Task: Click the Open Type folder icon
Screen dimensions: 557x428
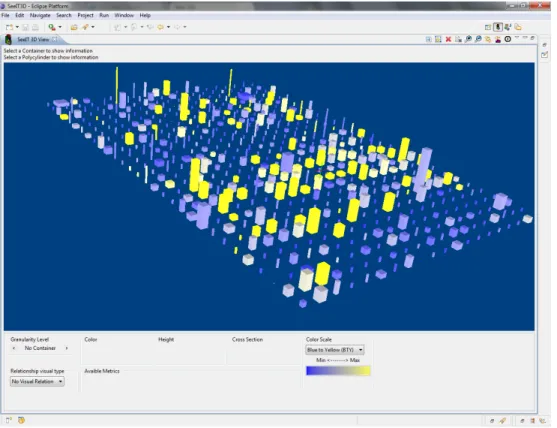Action: [74, 27]
